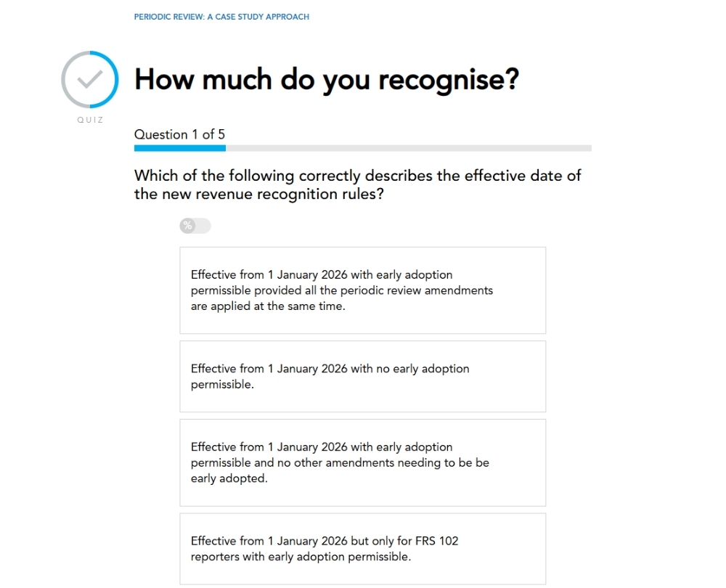Click "are applied at the same time" answer line
The image size is (726, 588).
(x=268, y=306)
